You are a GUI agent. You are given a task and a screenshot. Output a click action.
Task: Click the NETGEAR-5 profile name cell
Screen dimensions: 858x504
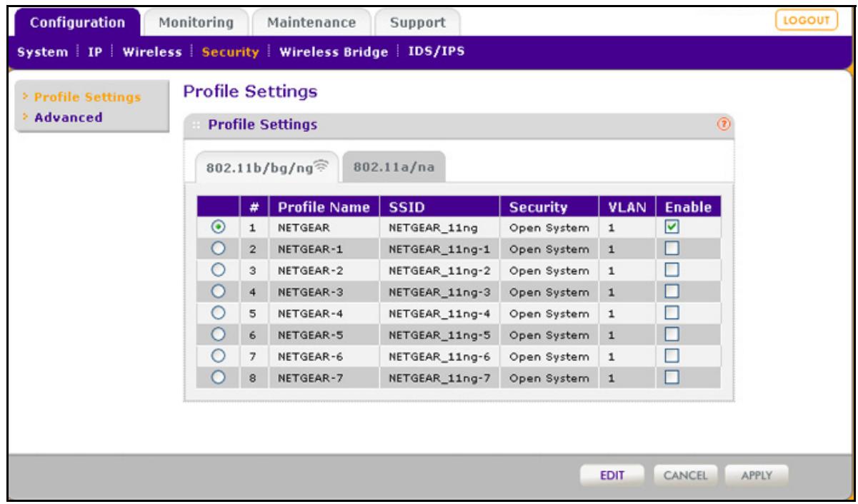point(323,334)
